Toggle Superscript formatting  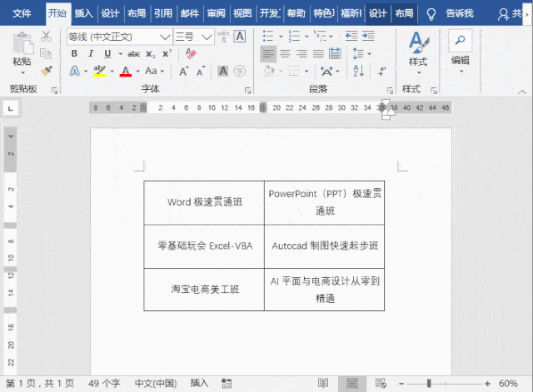pyautogui.click(x=167, y=53)
